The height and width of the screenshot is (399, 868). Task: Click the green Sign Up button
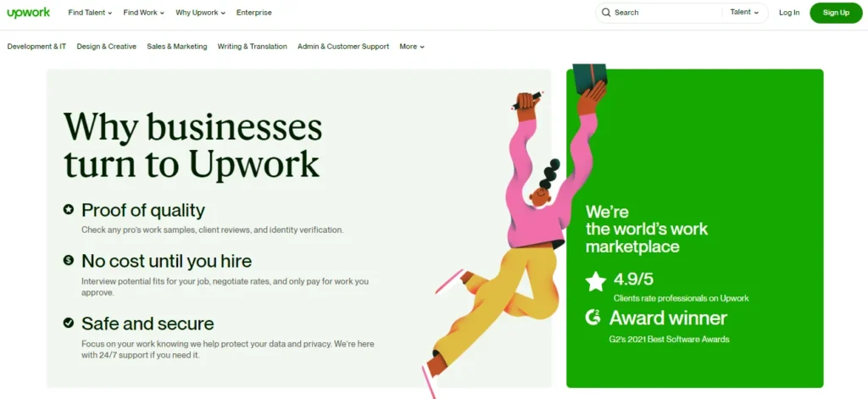(x=836, y=13)
